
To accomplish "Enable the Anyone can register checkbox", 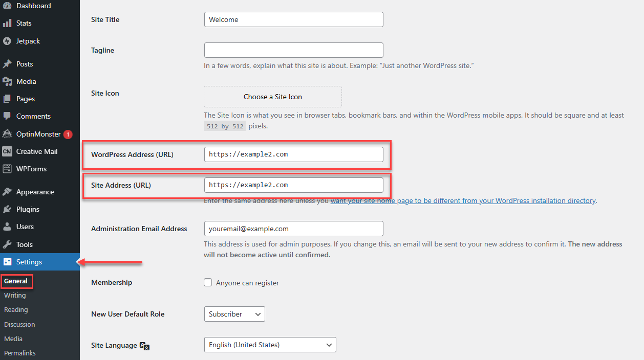I will pyautogui.click(x=208, y=282).
